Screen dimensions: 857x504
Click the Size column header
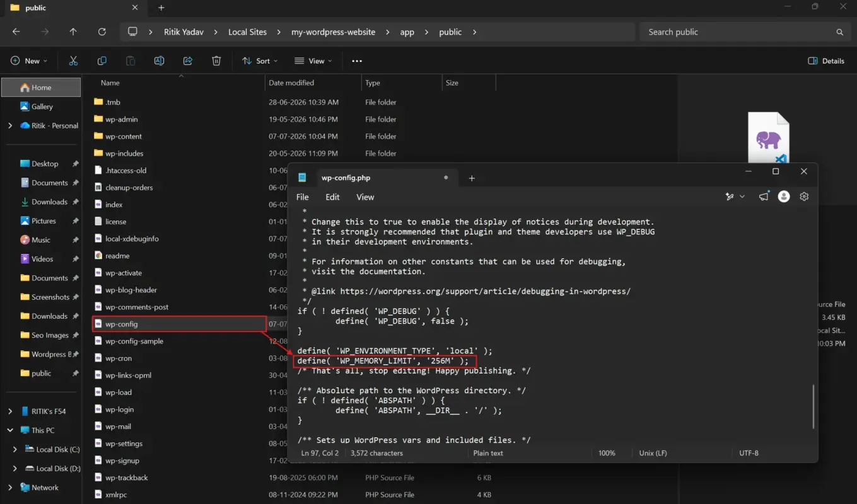point(469,83)
